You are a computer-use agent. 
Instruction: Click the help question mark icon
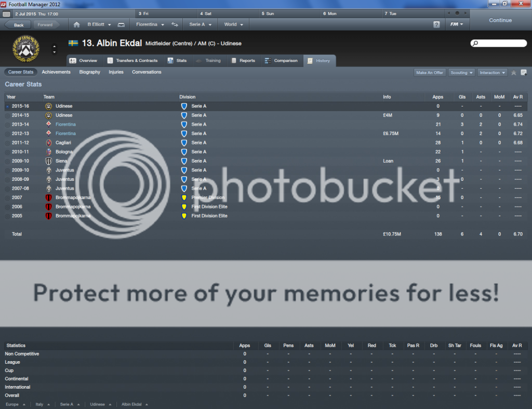tap(436, 25)
